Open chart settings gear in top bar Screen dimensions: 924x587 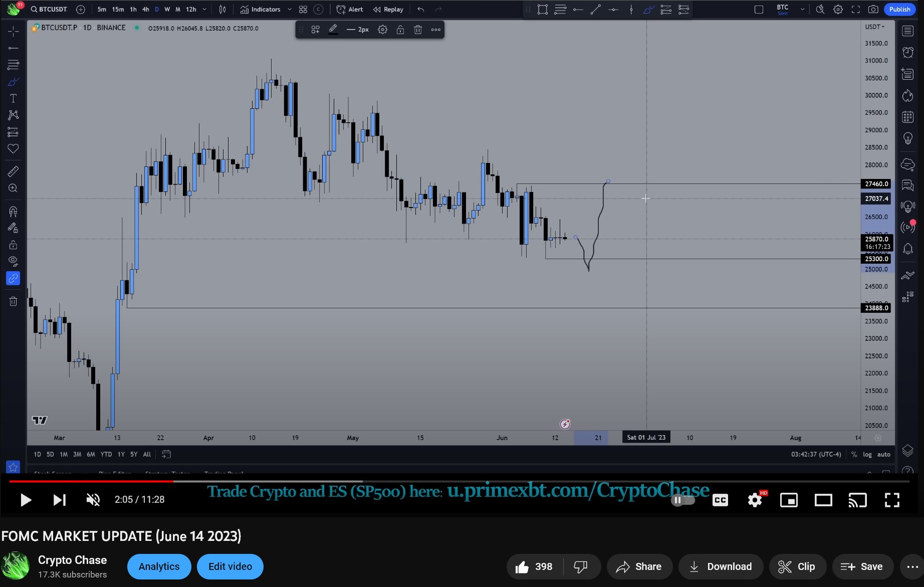tap(838, 9)
